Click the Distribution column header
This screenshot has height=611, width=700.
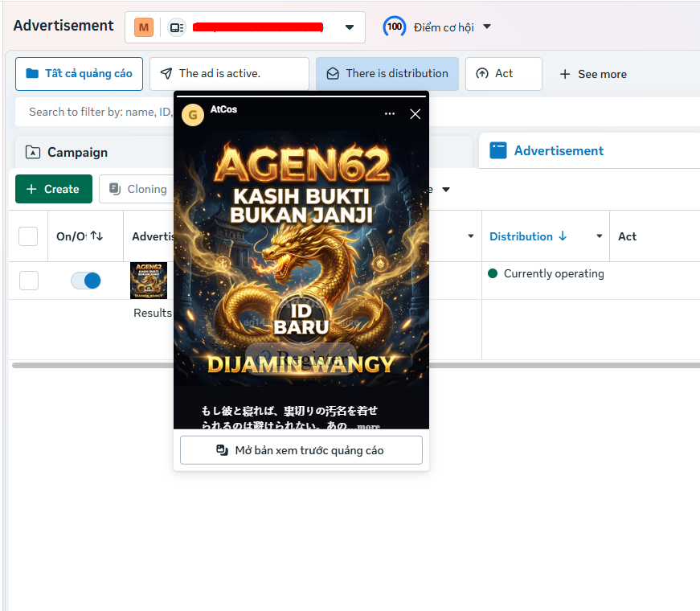(x=521, y=236)
